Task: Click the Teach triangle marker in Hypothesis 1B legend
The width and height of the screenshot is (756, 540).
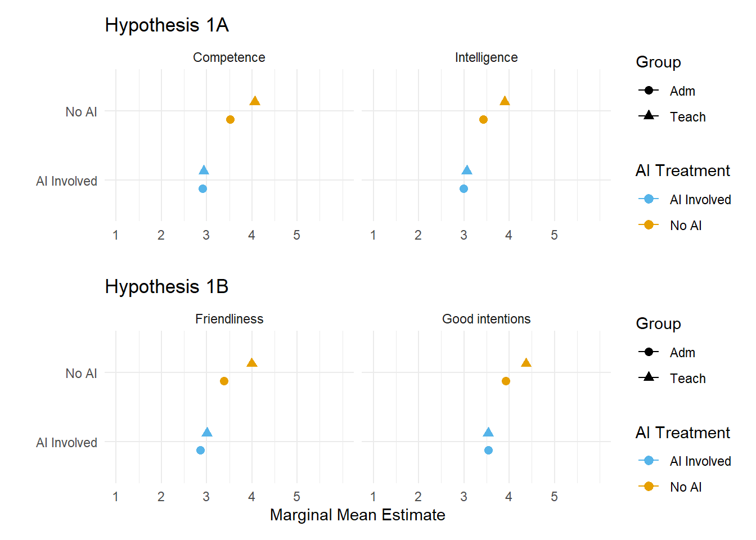Action: [x=649, y=377]
